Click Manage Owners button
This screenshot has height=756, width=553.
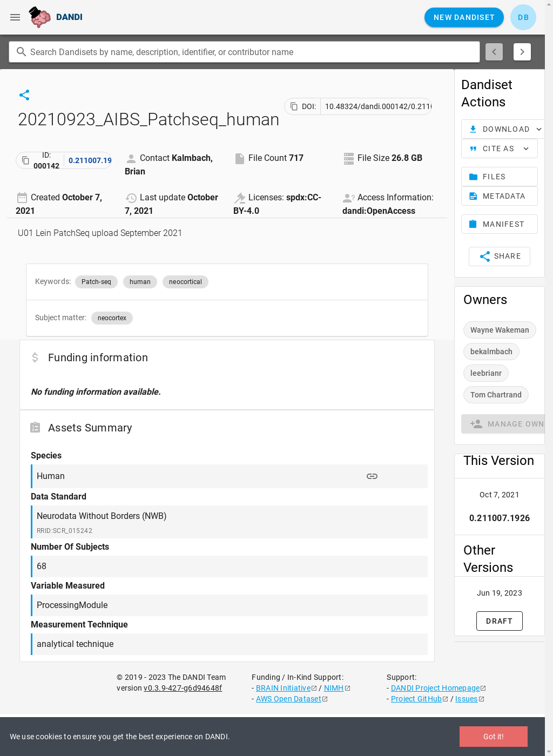[503, 424]
